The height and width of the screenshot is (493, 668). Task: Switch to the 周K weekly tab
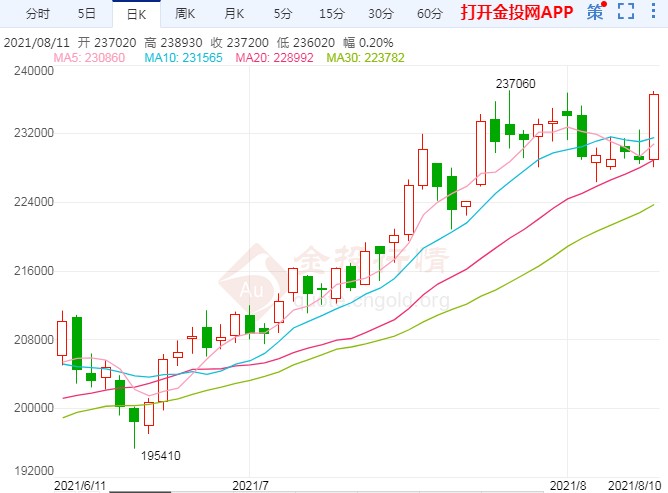[x=185, y=14]
